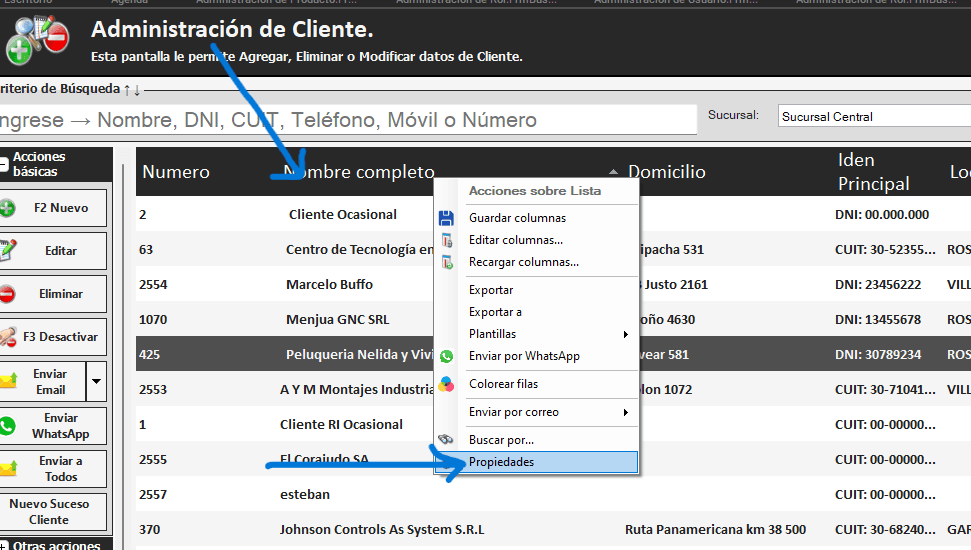Viewport: 971px width, 550px height.
Task: Click the green plus icon on F2 Nuevo
Action: (7, 208)
